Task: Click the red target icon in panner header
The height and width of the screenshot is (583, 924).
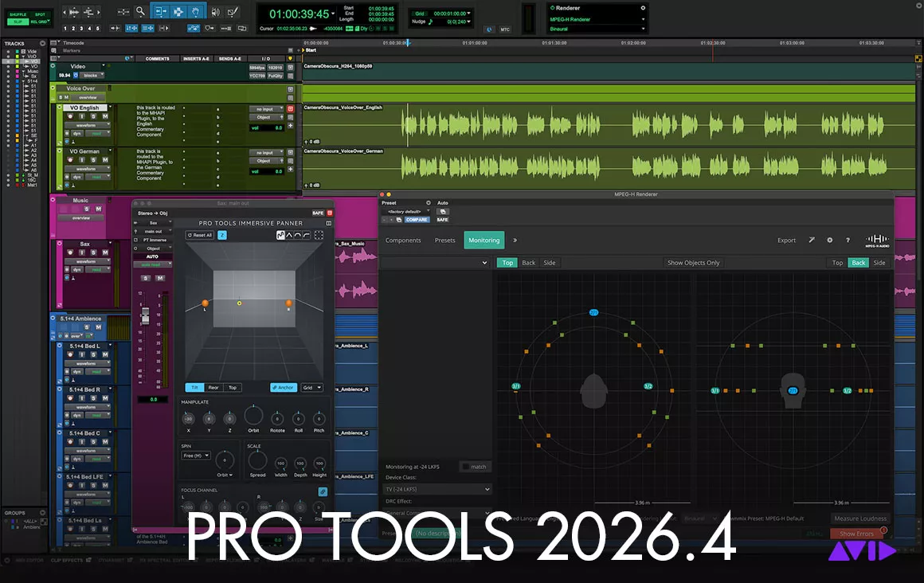Action: tap(330, 213)
